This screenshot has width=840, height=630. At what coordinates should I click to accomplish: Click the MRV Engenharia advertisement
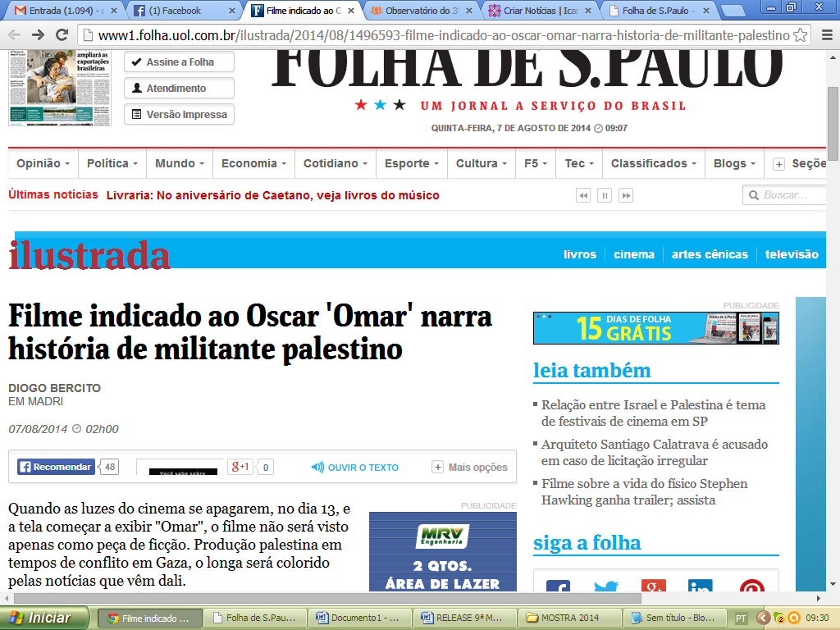point(443,552)
